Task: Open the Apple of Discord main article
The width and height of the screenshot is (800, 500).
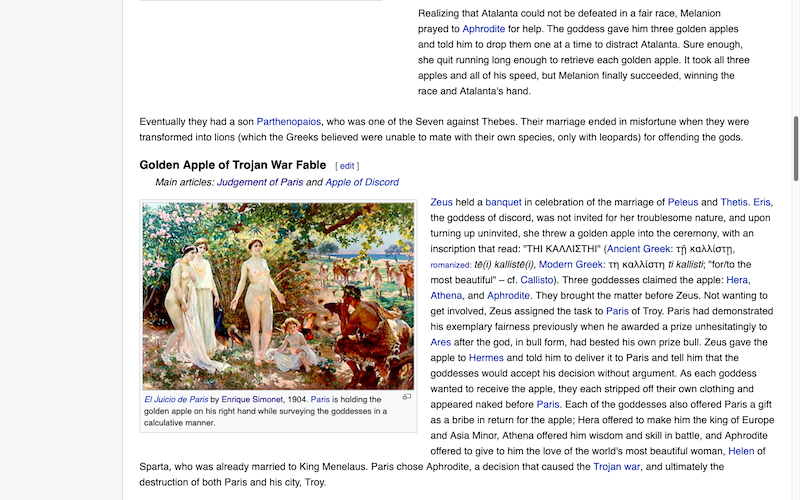Action: [362, 182]
